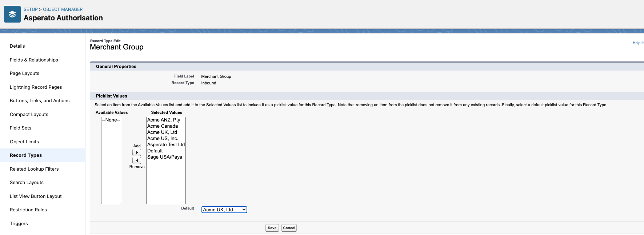Select Acme ANZ, Pty in Selected Values
This screenshot has height=235, width=644.
point(166,120)
